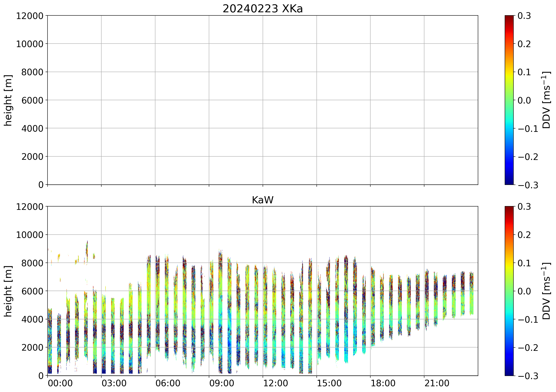
Task: Click the bottom colorbar's 'DDV [ms⁻¹]' label
Action: point(546,291)
